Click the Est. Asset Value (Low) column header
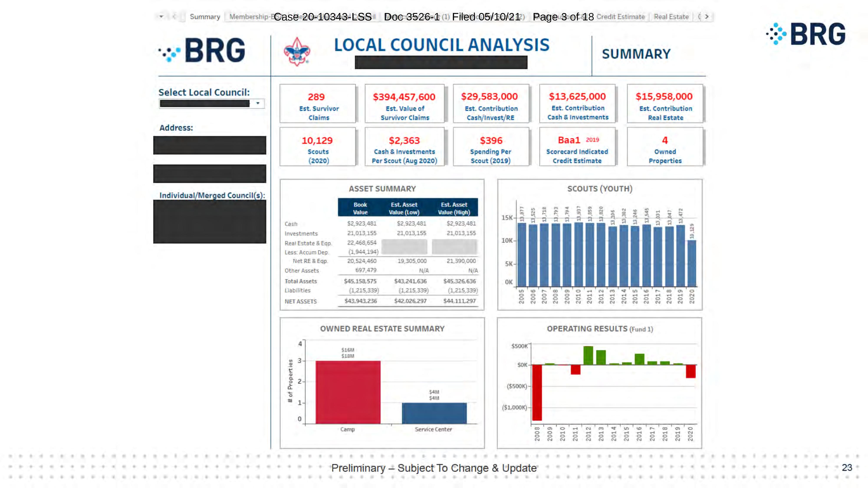The height and width of the screenshot is (488, 868). [404, 208]
